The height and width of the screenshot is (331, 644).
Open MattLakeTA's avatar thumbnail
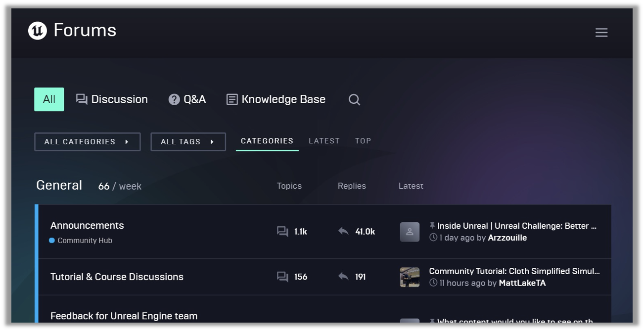coord(410,277)
